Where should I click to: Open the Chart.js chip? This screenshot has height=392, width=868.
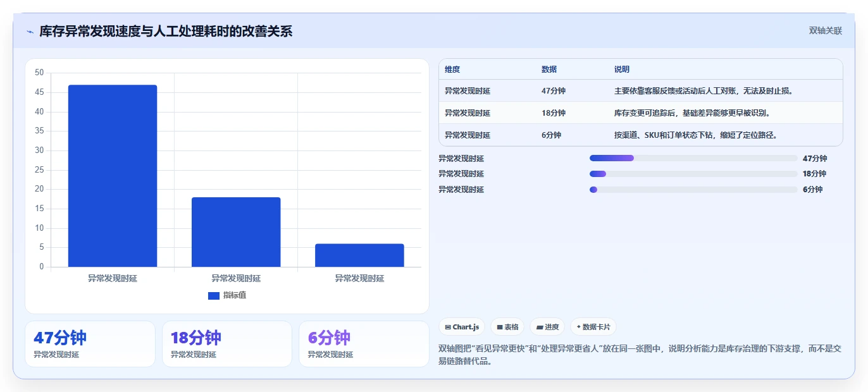point(462,327)
